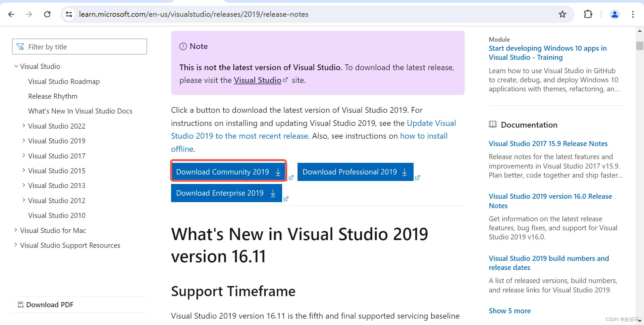Click Download Professional 2019 button
This screenshot has height=325, width=644.
point(355,172)
